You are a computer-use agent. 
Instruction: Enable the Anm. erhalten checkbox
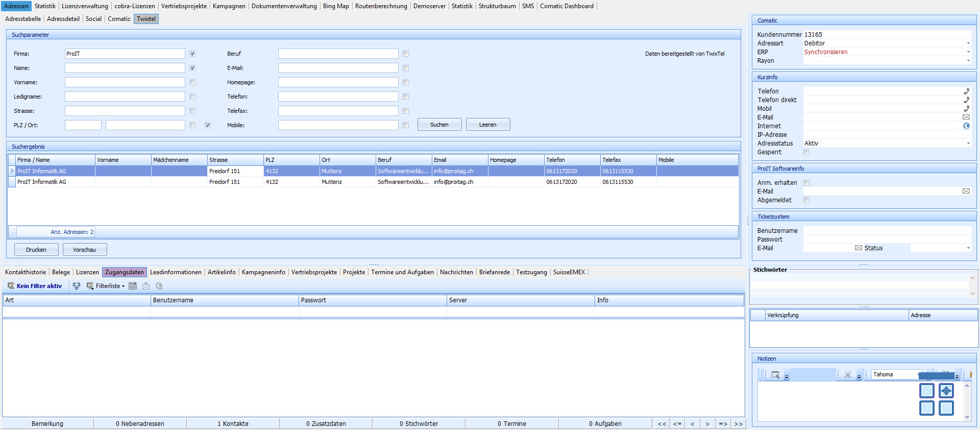click(806, 183)
